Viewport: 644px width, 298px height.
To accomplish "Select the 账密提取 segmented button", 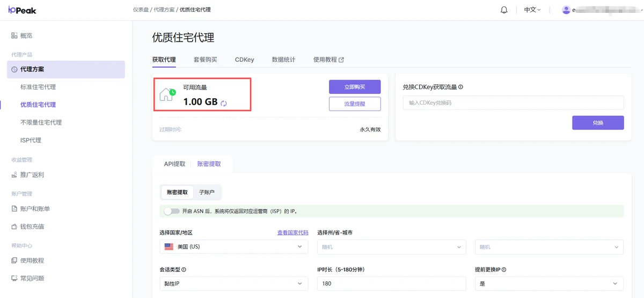I will [x=177, y=192].
